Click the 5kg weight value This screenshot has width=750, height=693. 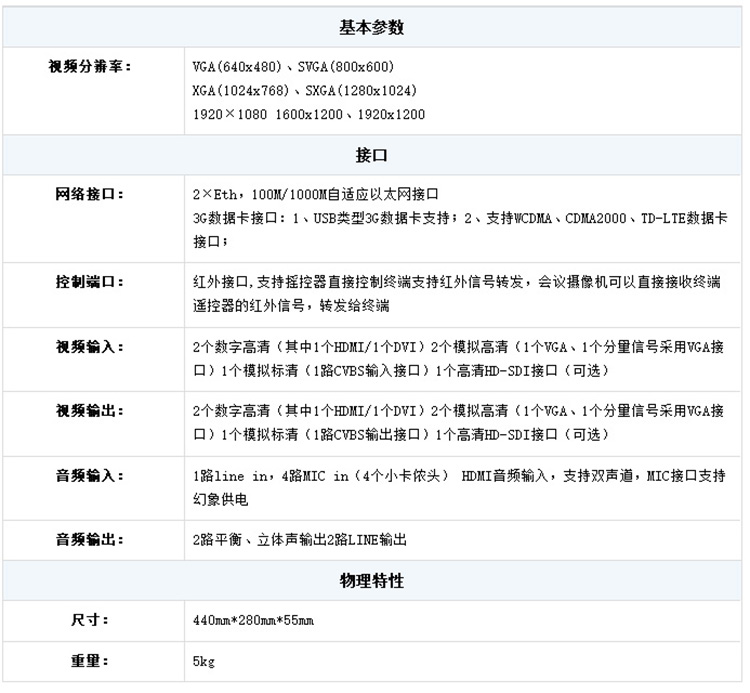(204, 662)
